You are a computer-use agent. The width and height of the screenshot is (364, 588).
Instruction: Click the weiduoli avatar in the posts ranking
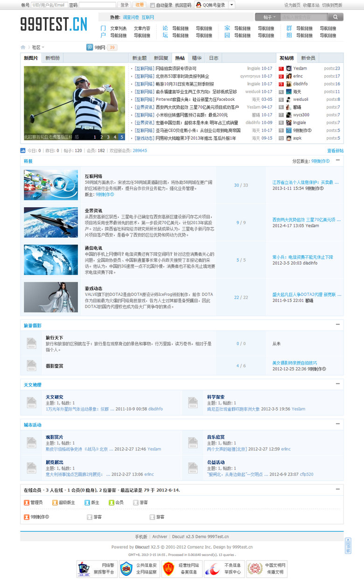289,99
